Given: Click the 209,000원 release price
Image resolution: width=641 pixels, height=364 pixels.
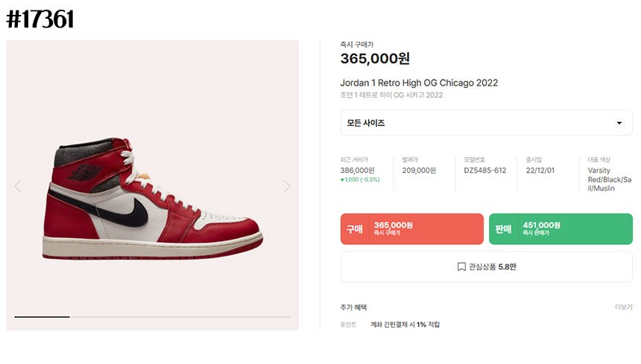Looking at the screenshot, I should (x=419, y=170).
